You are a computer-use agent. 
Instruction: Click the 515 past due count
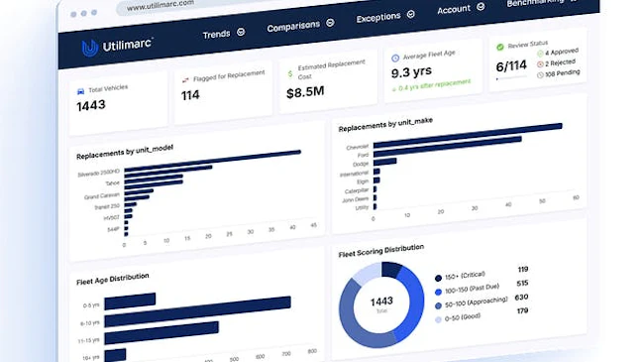[522, 283]
